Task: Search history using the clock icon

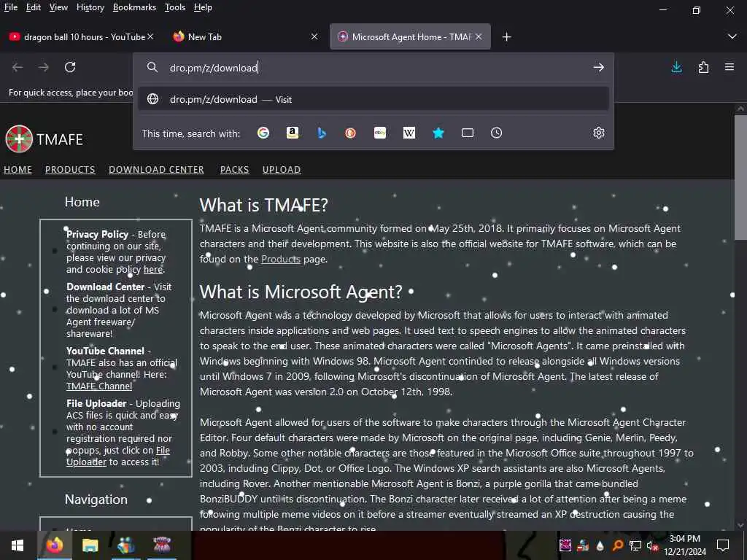Action: 496,133
